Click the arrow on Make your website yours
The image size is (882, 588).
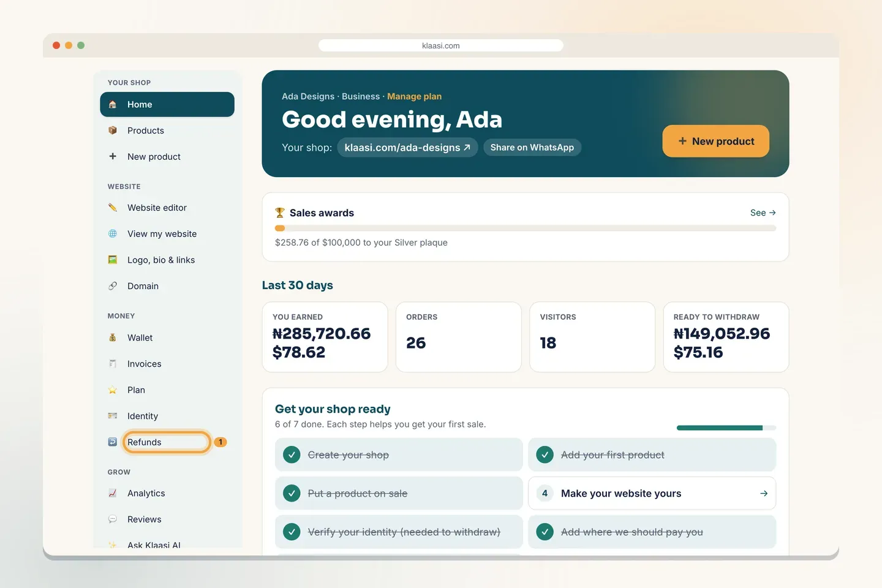764,493
